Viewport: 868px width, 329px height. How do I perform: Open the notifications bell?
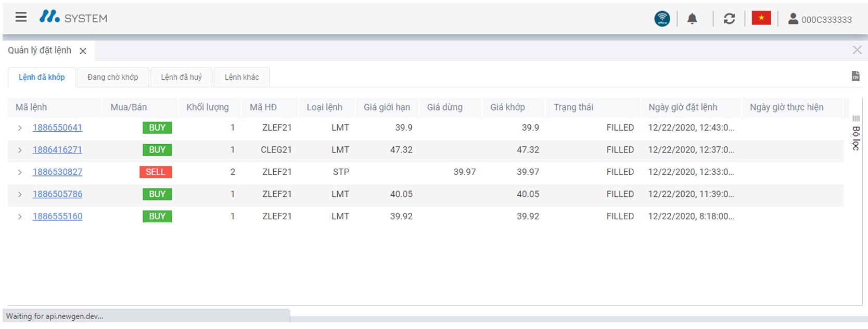(692, 19)
